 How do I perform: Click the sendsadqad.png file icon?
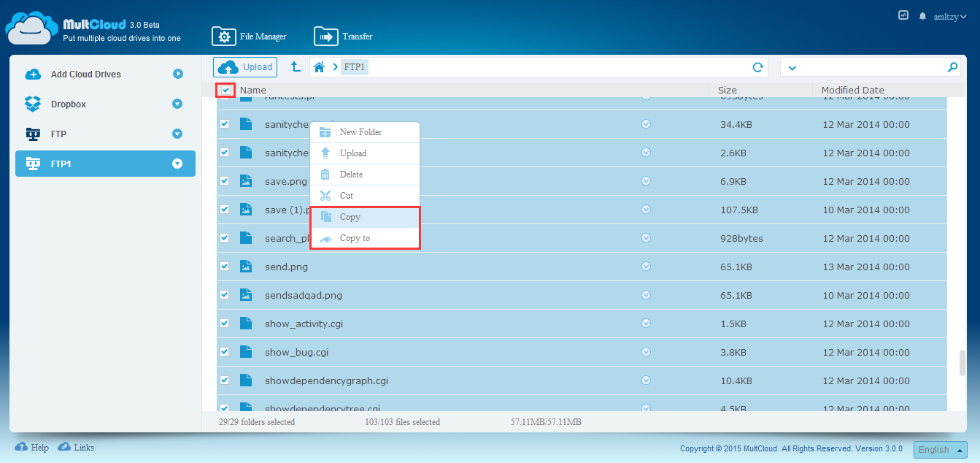tap(246, 295)
